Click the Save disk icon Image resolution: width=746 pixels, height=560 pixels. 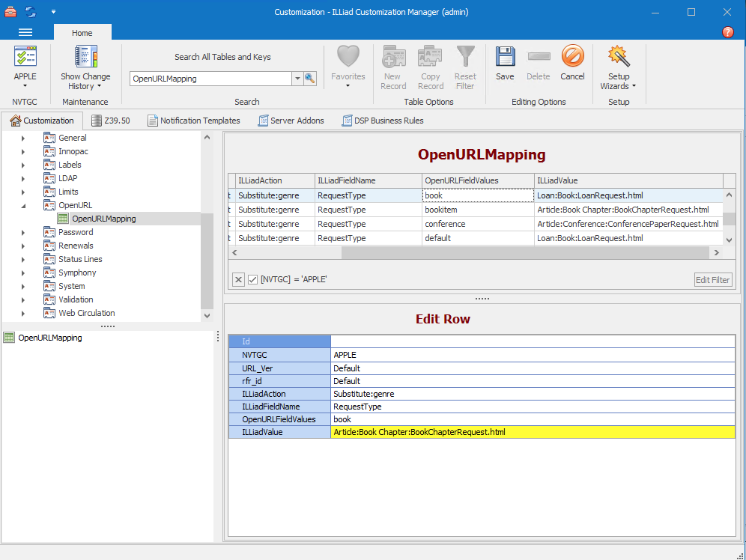[505, 58]
